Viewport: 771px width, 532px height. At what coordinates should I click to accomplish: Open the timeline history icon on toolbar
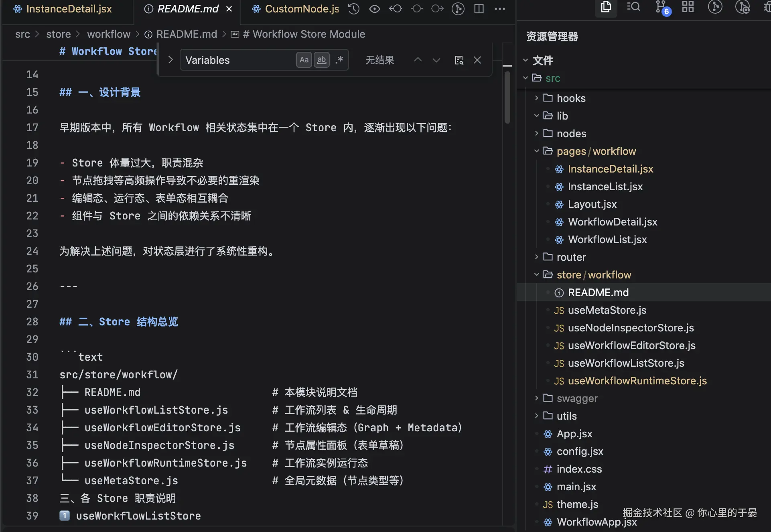353,8
